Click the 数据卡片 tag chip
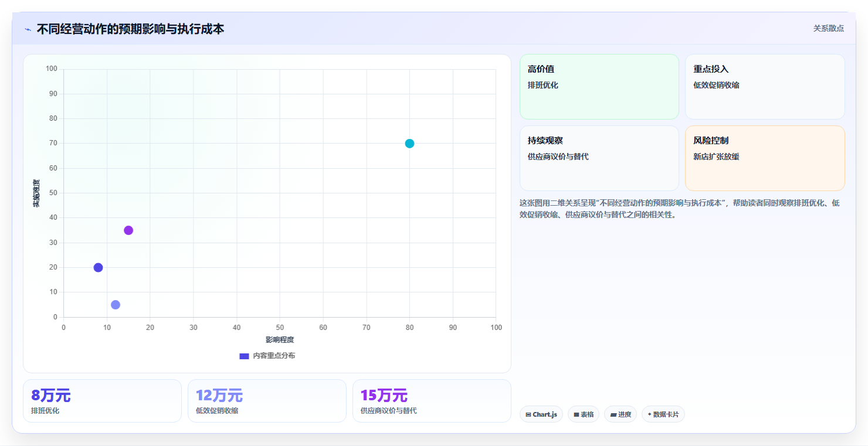Screen dimensions: 868x446 click(x=663, y=414)
